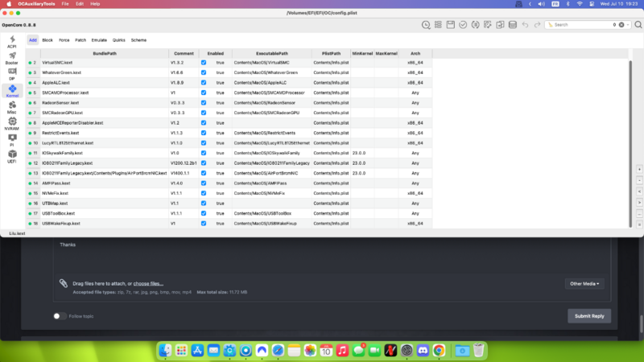
Task: Click the circular sync toolbar icon
Action: click(x=475, y=25)
